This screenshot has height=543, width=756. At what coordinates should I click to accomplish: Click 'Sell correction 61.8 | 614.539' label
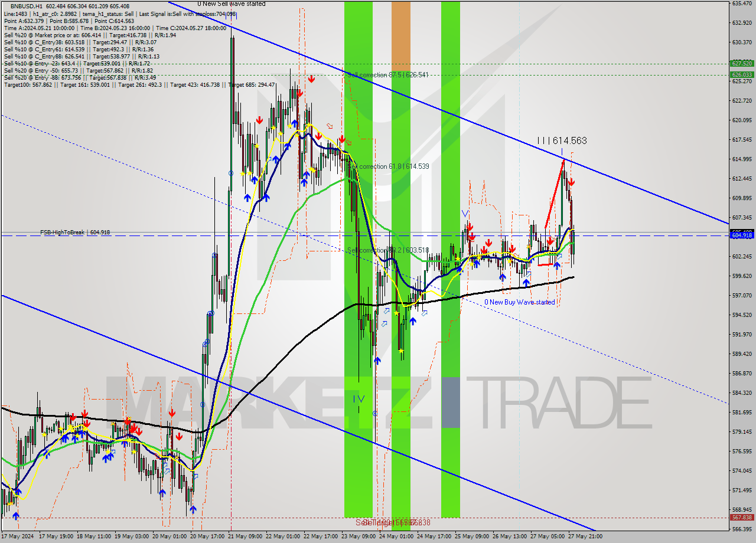tap(388, 166)
